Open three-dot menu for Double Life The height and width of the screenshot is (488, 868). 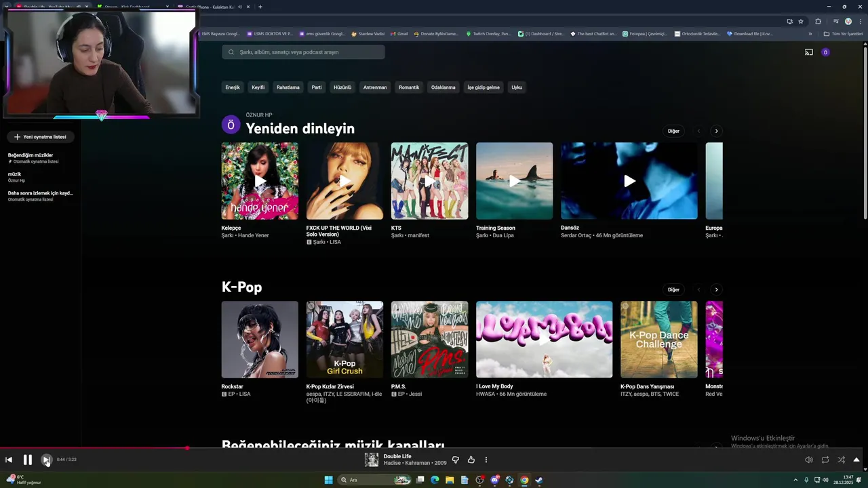(486, 460)
